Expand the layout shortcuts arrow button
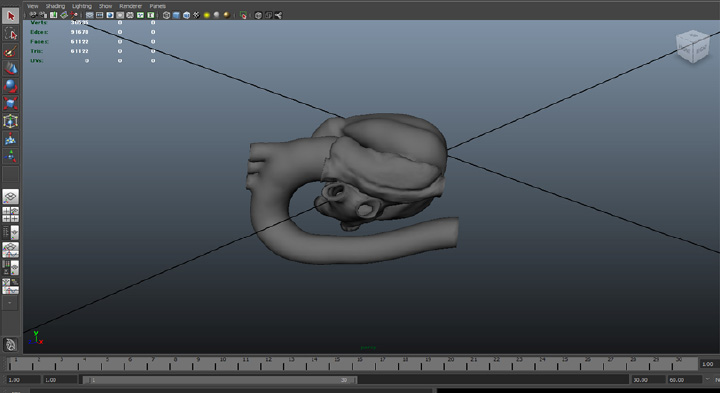 [x=10, y=303]
